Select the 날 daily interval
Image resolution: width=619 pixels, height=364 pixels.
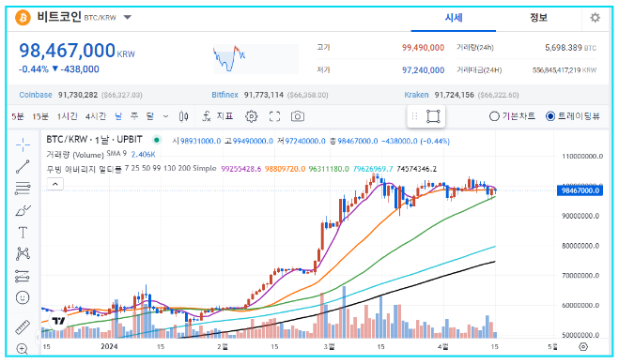[118, 116]
